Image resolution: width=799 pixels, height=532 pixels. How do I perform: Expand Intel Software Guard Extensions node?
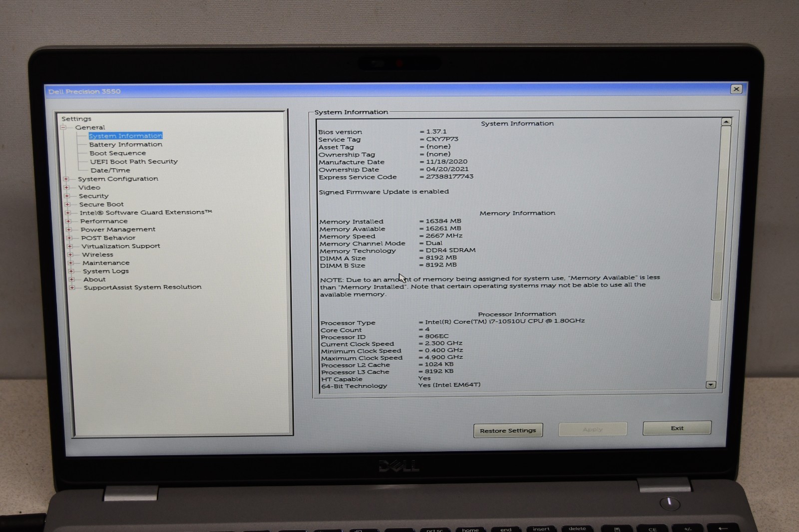tap(68, 213)
